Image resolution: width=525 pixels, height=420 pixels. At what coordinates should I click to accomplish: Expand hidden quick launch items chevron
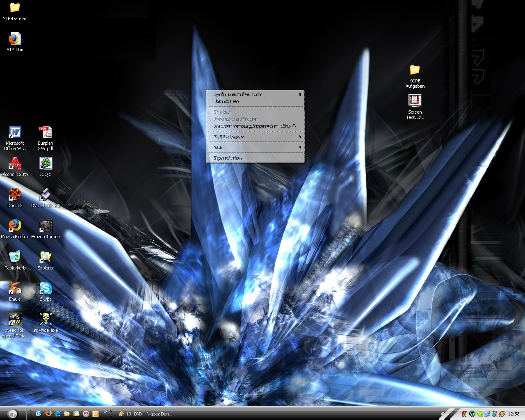tap(105, 412)
